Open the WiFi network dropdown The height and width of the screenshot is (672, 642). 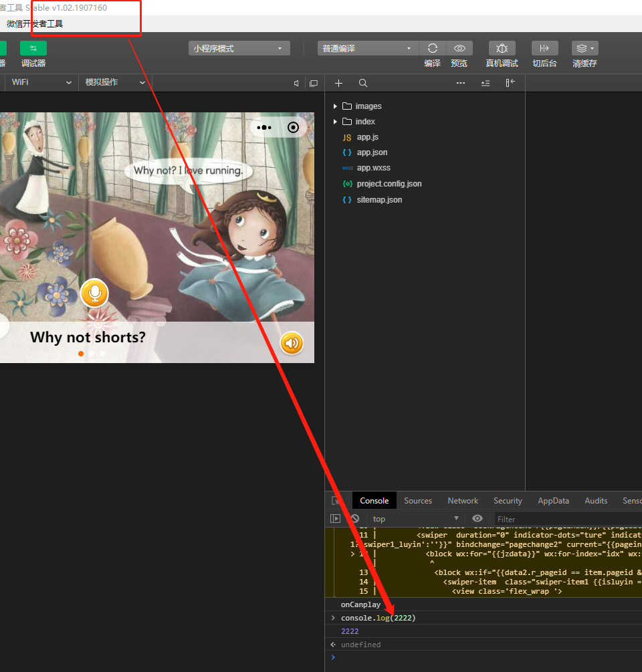pos(41,82)
